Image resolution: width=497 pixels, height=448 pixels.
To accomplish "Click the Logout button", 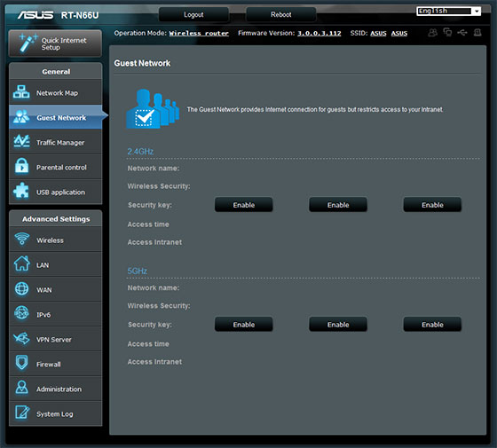I will (x=193, y=14).
